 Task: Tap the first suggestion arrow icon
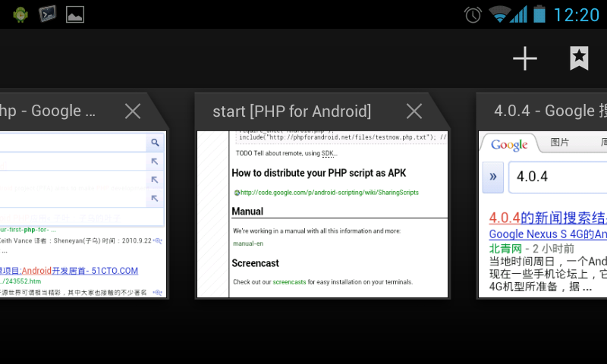point(155,162)
